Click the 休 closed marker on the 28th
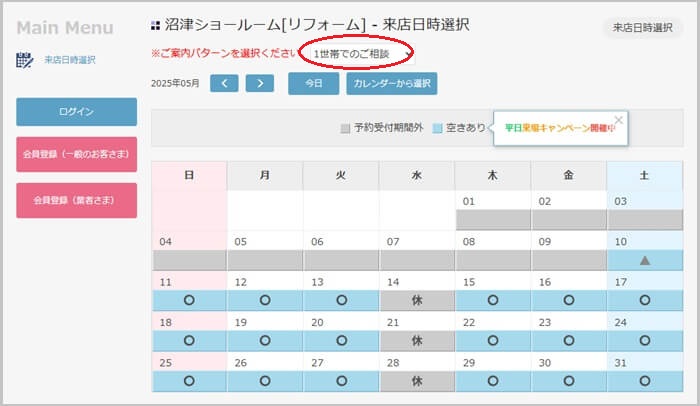The image size is (700, 406). 417,381
